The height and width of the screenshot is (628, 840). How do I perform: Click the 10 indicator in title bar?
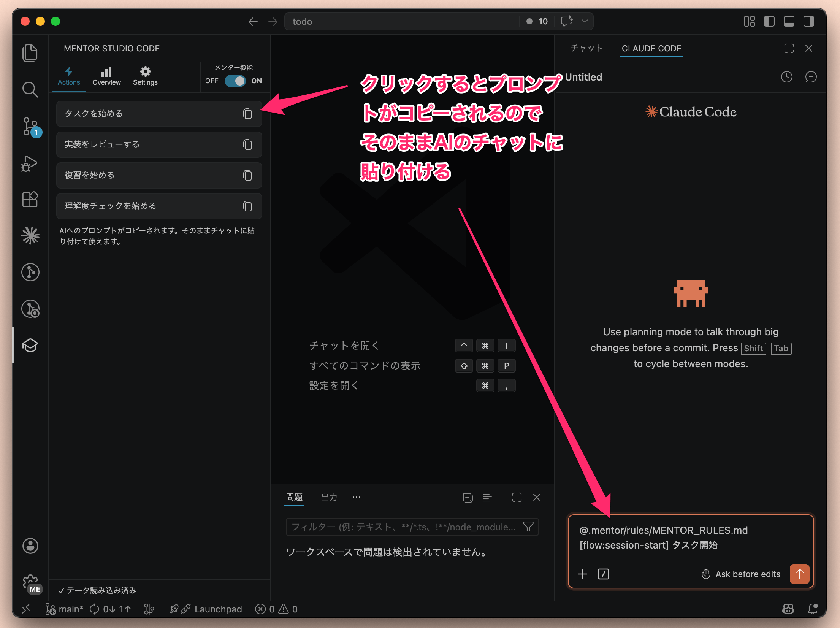(x=537, y=22)
